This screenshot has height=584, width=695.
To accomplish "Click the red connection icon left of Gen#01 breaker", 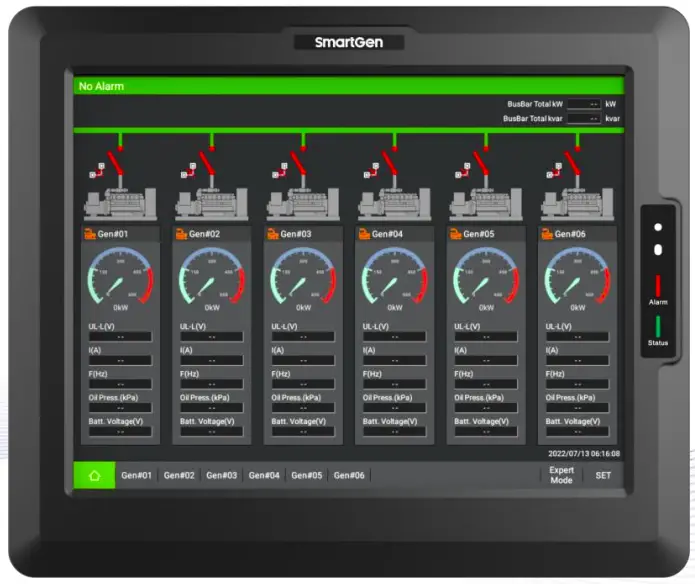I will coord(97,171).
